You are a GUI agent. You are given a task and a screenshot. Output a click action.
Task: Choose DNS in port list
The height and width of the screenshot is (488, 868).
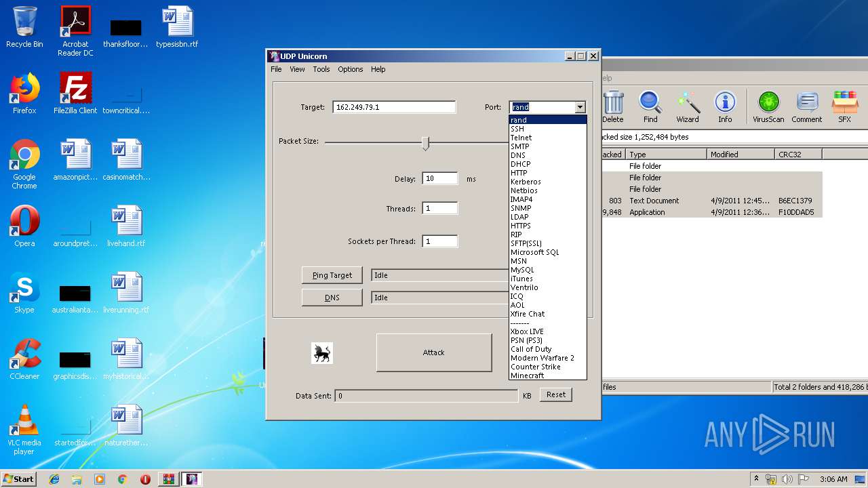548,155
